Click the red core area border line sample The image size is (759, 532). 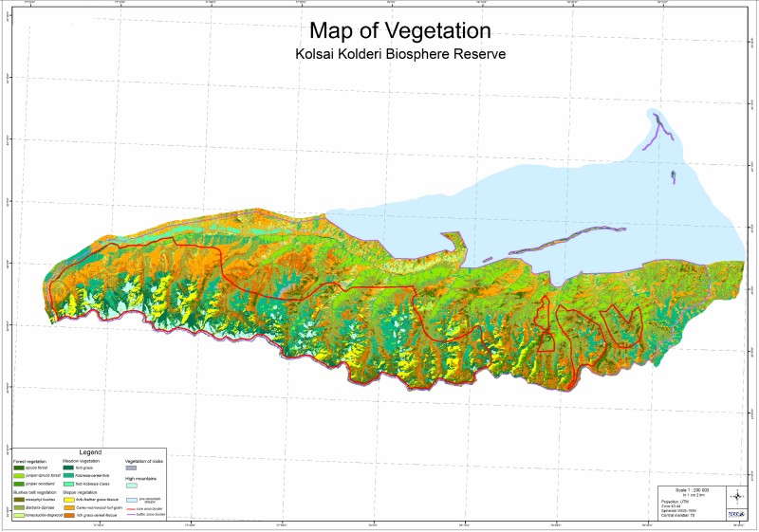(x=131, y=509)
